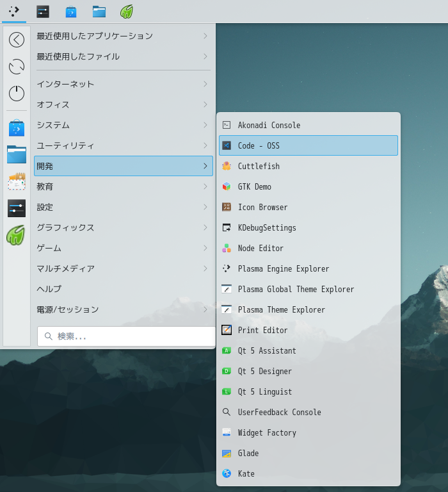
Task: Click the power shutdown icon in sidebar
Action: 17,94
